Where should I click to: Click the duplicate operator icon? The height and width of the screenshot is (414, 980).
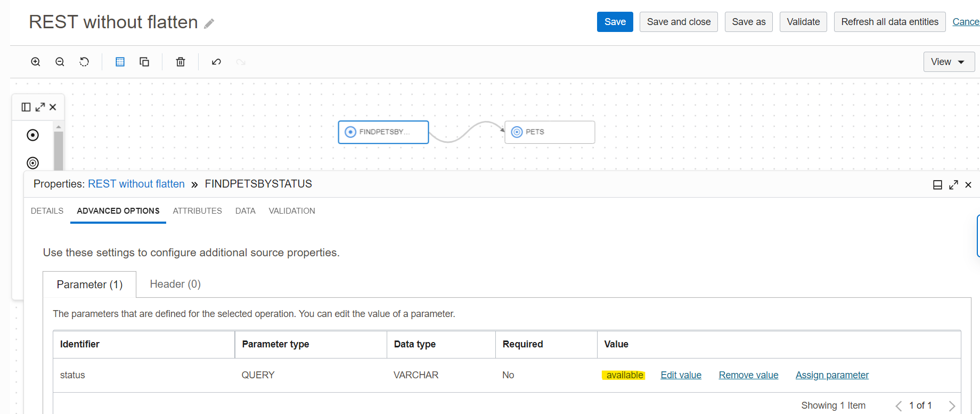coord(144,62)
